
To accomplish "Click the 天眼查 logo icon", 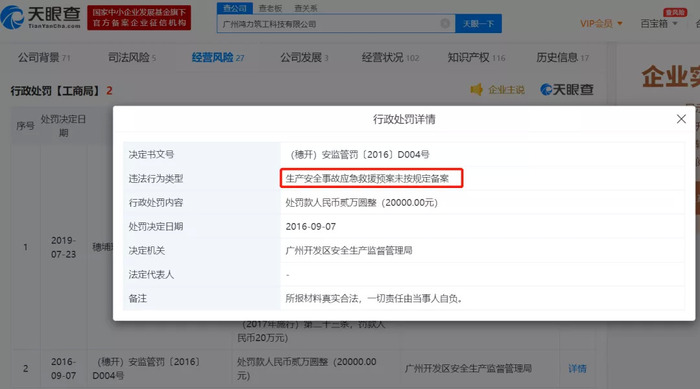I will pyautogui.click(x=12, y=17).
